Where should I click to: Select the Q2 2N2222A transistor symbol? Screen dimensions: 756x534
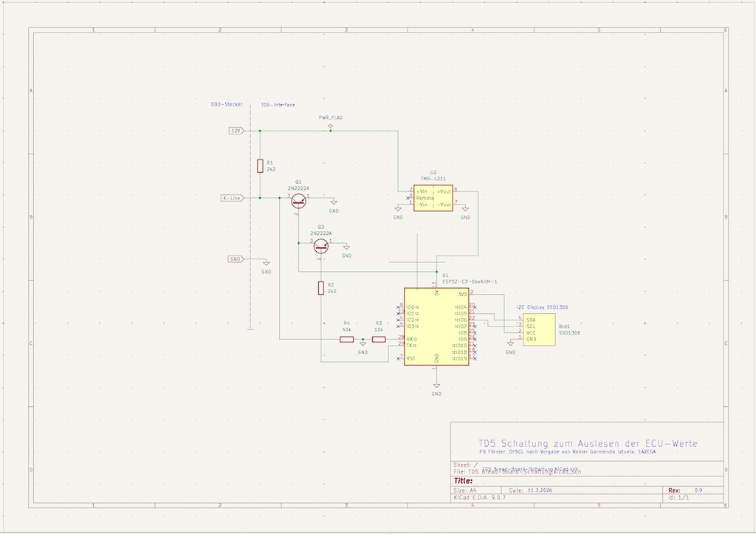(x=321, y=247)
